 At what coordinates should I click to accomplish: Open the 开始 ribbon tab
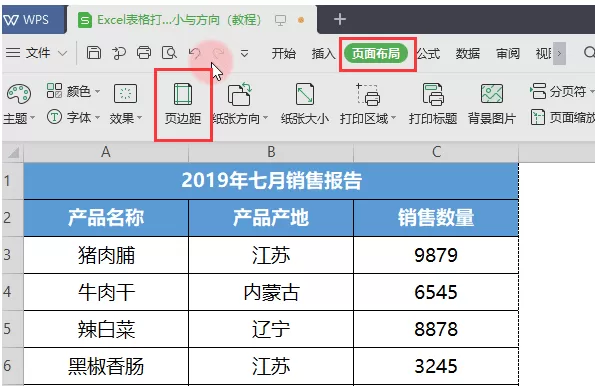(x=283, y=54)
